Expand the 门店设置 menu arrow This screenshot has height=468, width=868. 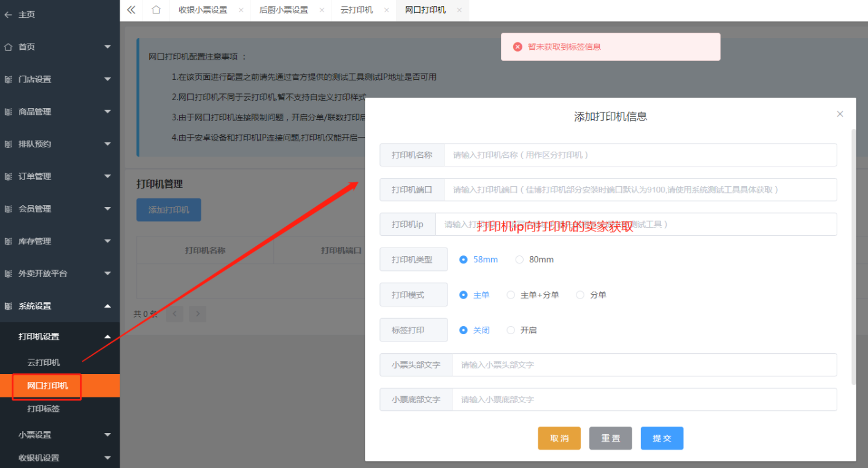coord(107,79)
